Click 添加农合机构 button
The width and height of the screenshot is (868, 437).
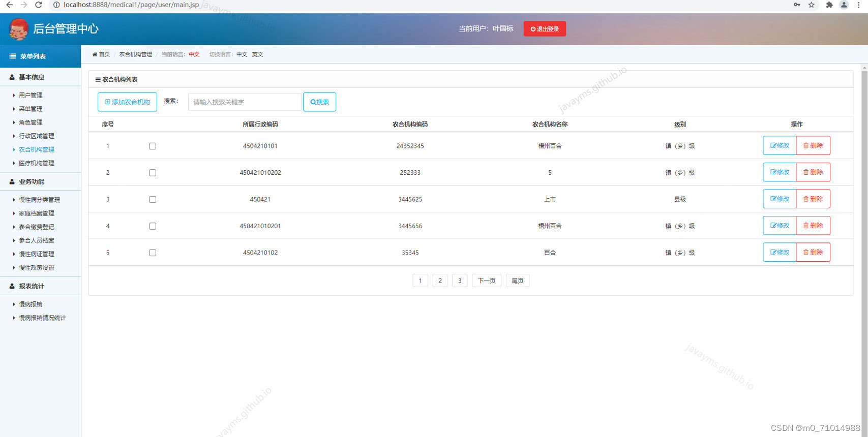[x=127, y=102]
